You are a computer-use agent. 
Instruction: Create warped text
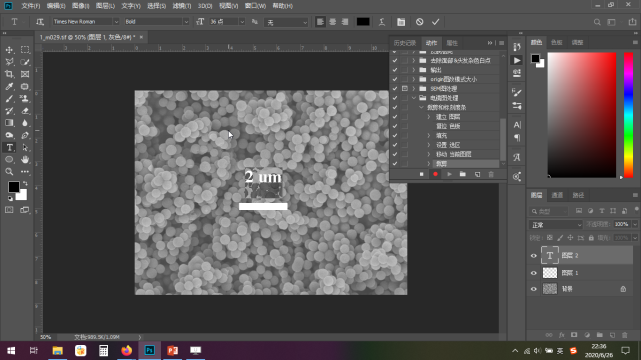382,22
